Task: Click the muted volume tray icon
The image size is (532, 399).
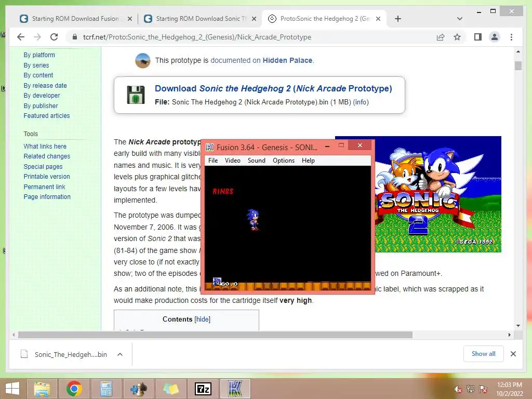Action: 458,389
